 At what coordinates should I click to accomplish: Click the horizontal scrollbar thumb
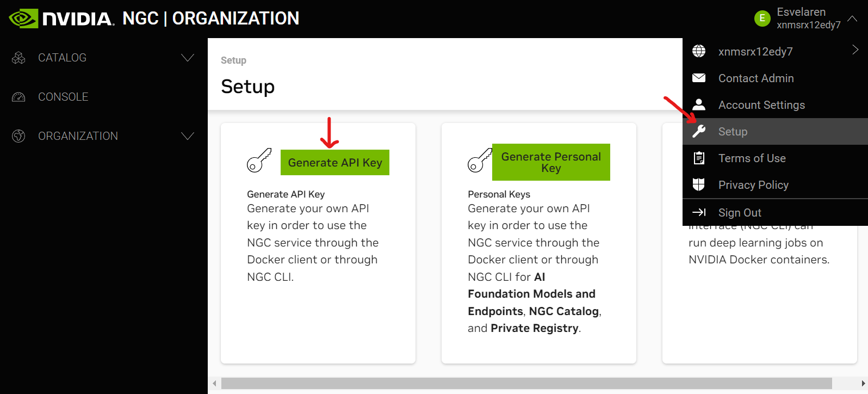pos(526,384)
